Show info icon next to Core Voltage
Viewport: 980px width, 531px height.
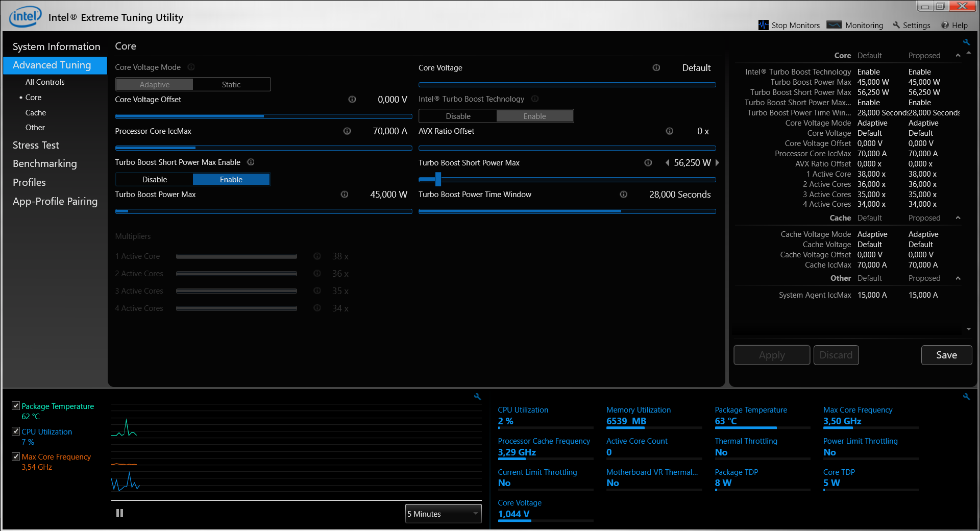pyautogui.click(x=656, y=67)
